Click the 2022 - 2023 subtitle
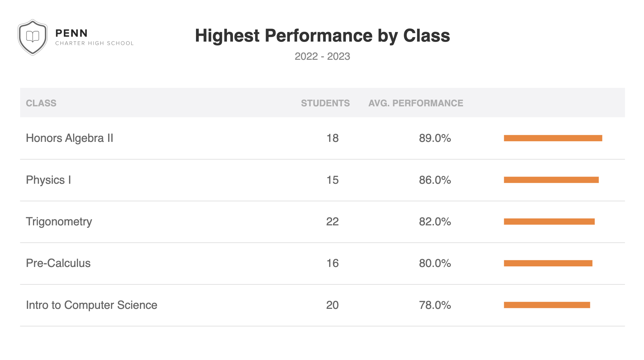This screenshot has height=360, width=644. coord(322,56)
